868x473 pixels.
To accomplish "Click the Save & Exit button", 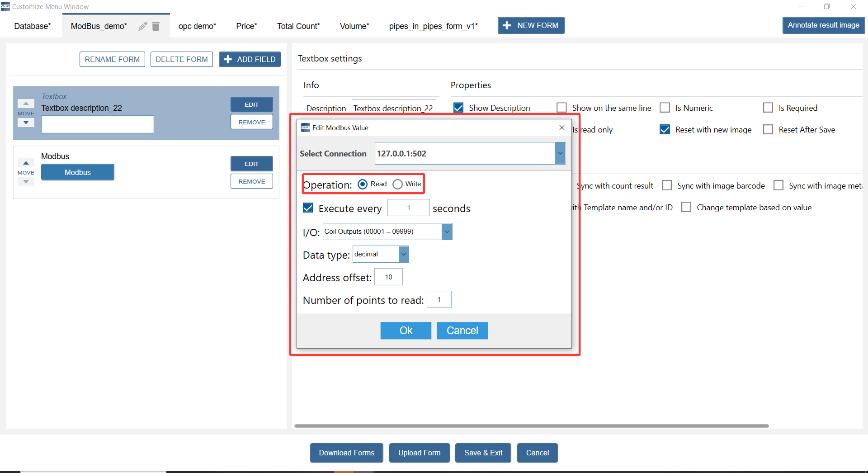I will (x=483, y=453).
